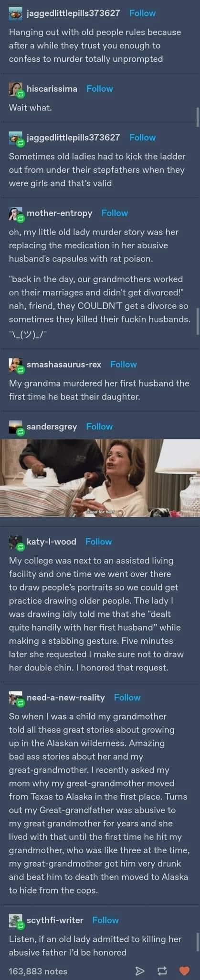This screenshot has width=200, height=980.
Task: Follow mother-entropy
Action: tap(115, 213)
